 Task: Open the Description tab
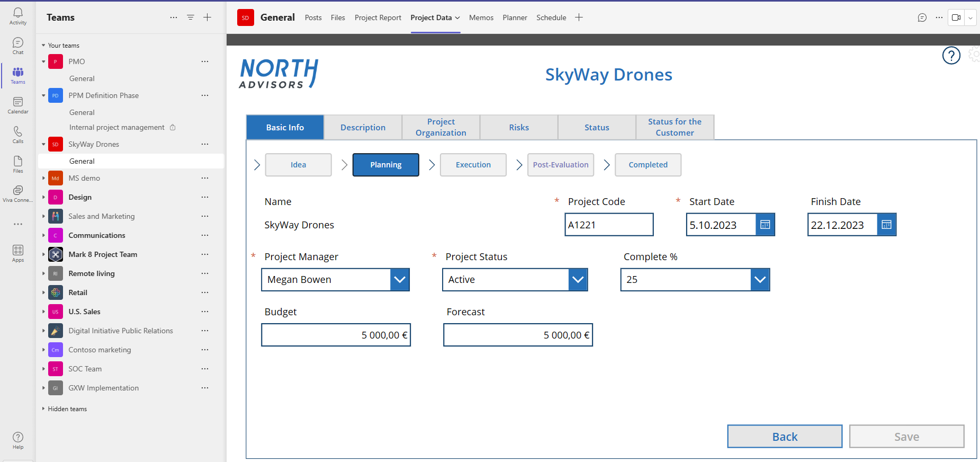(363, 127)
